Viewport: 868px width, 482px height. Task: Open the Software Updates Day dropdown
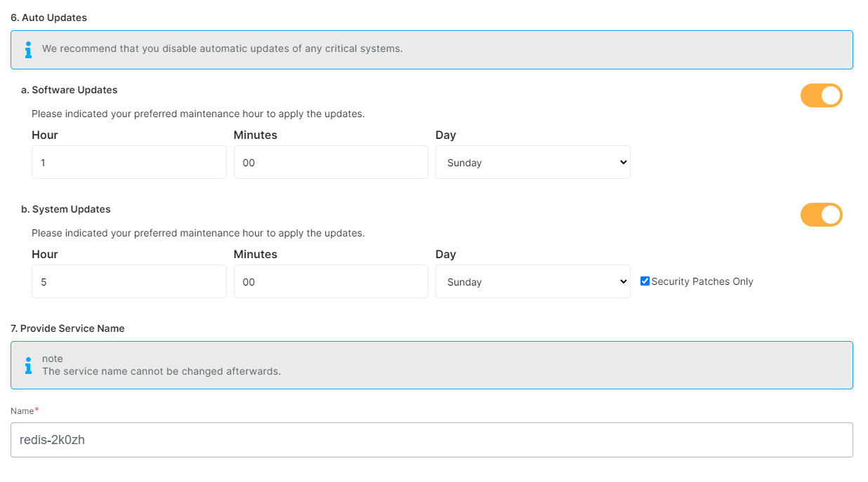(532, 162)
